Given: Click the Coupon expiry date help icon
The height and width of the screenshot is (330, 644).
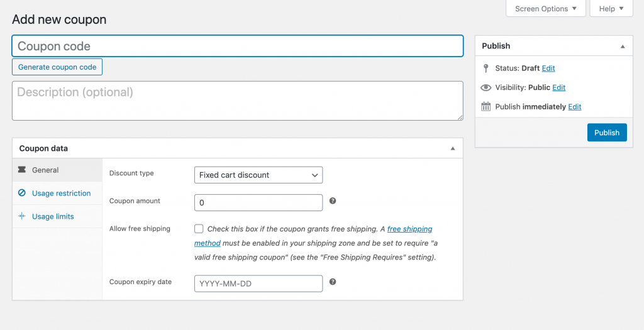Looking at the screenshot, I should 333,282.
